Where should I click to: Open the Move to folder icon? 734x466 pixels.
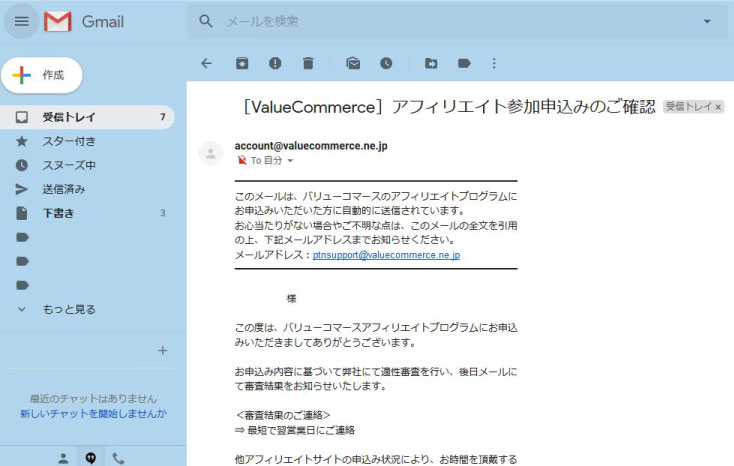pos(431,63)
